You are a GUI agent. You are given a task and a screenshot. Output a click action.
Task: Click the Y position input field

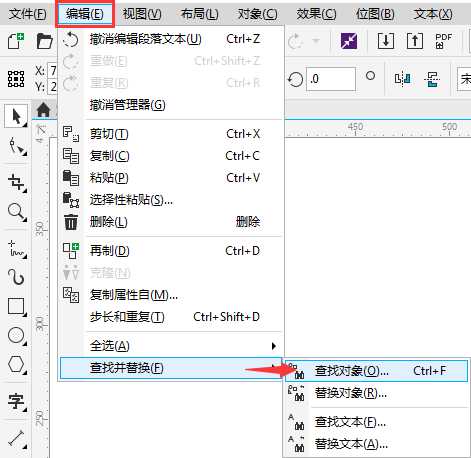click(52, 87)
